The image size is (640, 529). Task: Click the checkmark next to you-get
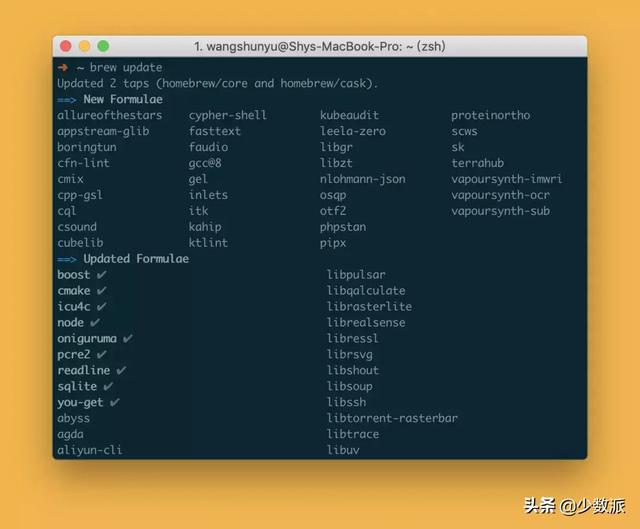click(115, 402)
